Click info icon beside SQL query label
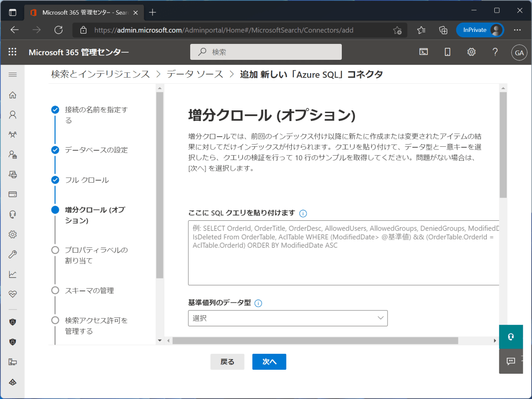 click(x=303, y=213)
